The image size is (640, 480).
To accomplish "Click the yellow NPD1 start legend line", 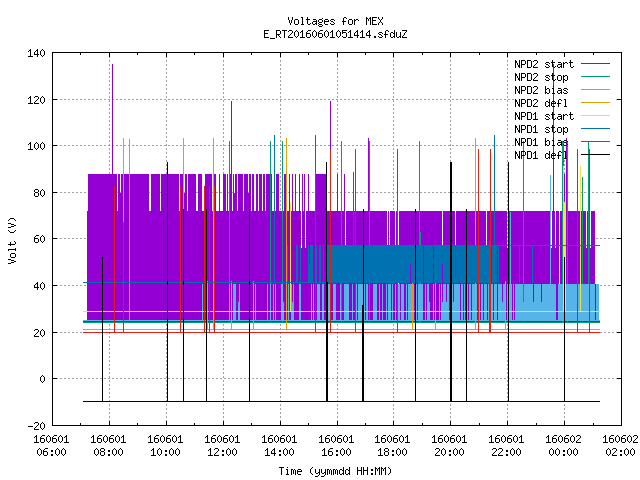I will [x=595, y=116].
